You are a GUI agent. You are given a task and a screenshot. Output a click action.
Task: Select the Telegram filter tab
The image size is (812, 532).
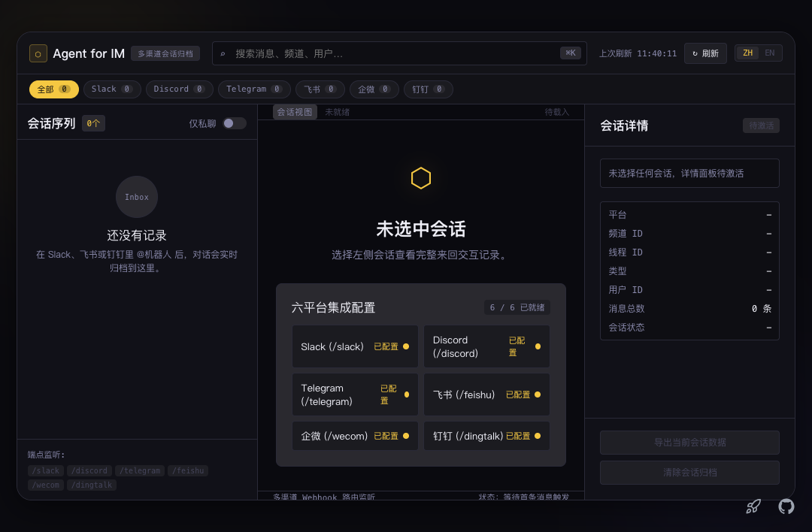click(254, 89)
